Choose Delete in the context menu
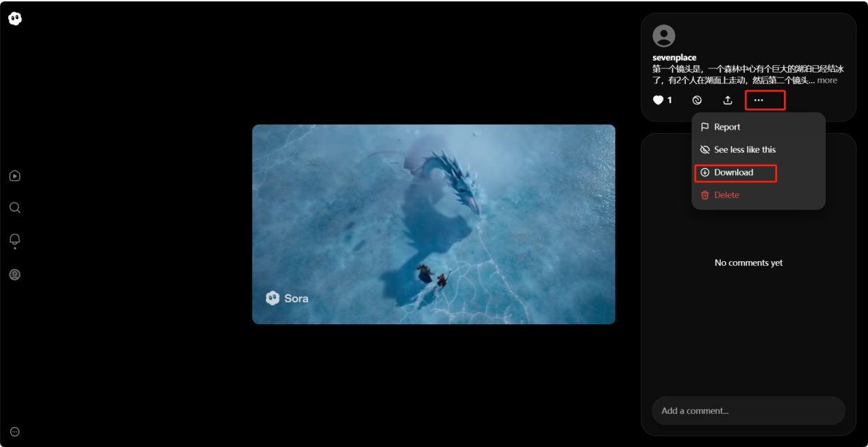868x447 pixels. coord(759,195)
